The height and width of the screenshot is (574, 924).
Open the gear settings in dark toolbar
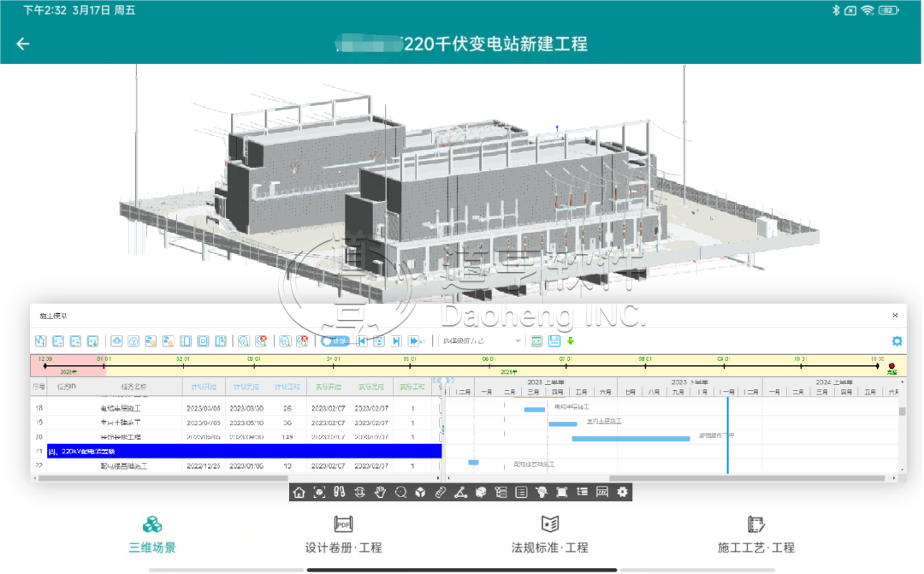pyautogui.click(x=622, y=492)
